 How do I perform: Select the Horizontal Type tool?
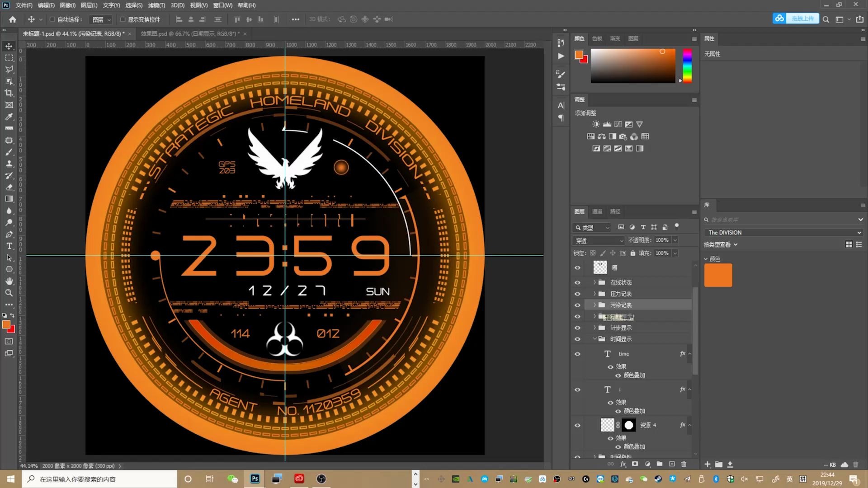click(9, 246)
